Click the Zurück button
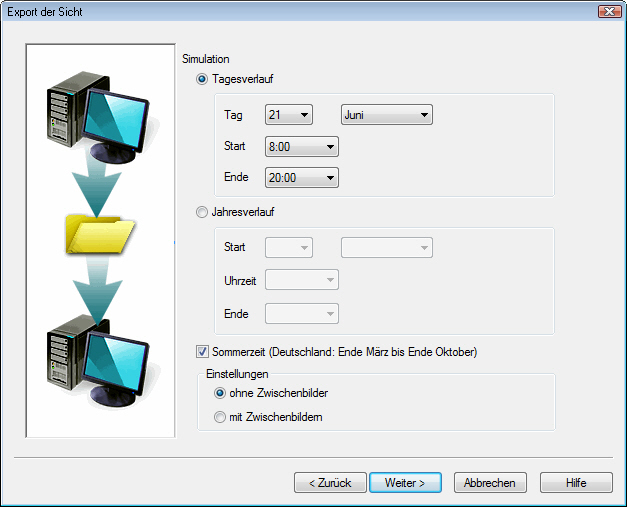Viewport: 627px width, 507px height. (x=330, y=483)
